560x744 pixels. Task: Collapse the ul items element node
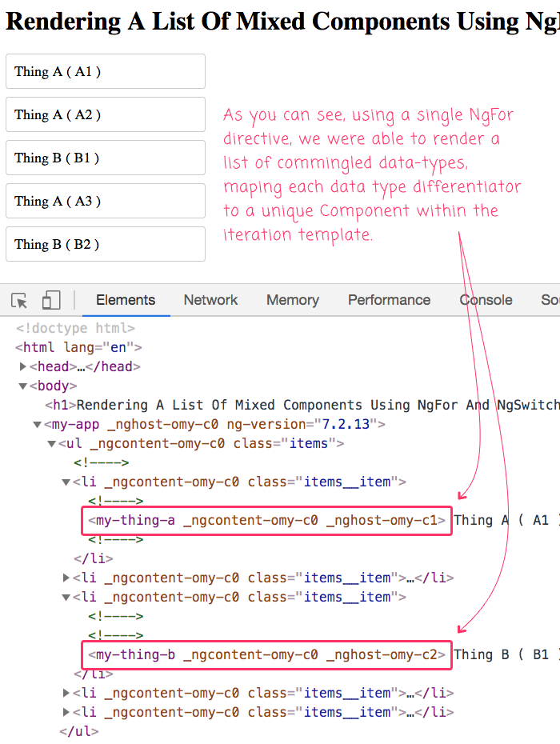[x=52, y=443]
